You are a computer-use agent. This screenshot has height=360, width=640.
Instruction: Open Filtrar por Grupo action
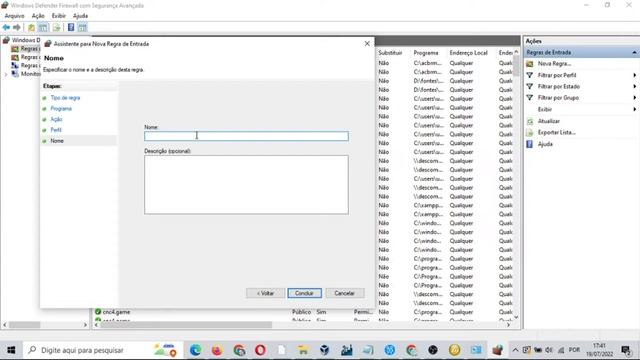click(558, 98)
